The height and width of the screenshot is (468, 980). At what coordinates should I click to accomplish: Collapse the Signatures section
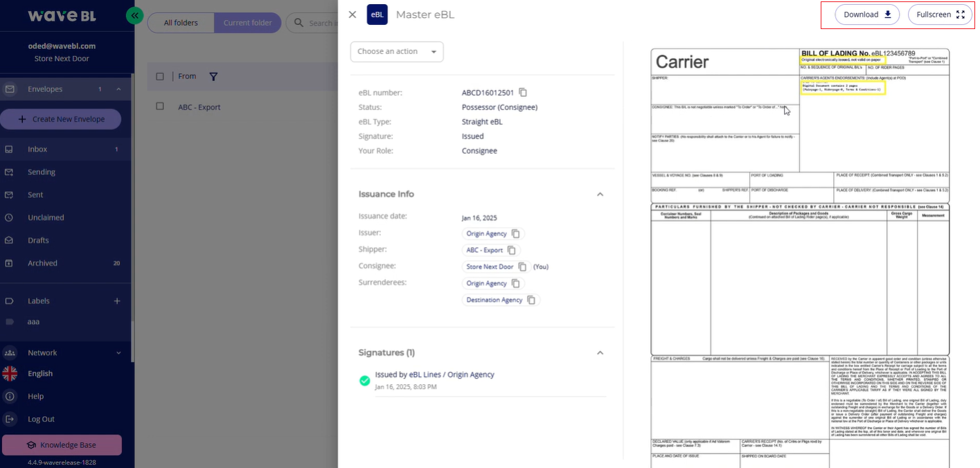coord(600,353)
